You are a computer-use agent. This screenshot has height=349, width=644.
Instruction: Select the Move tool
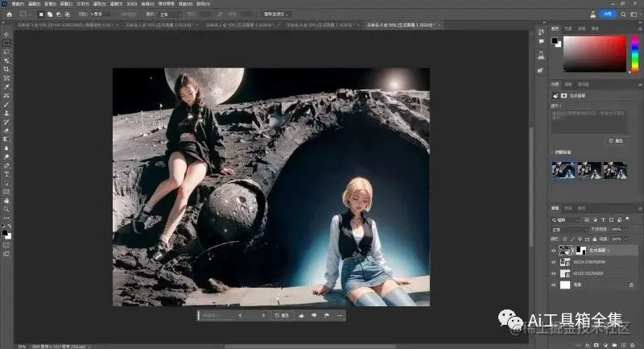(x=6, y=34)
